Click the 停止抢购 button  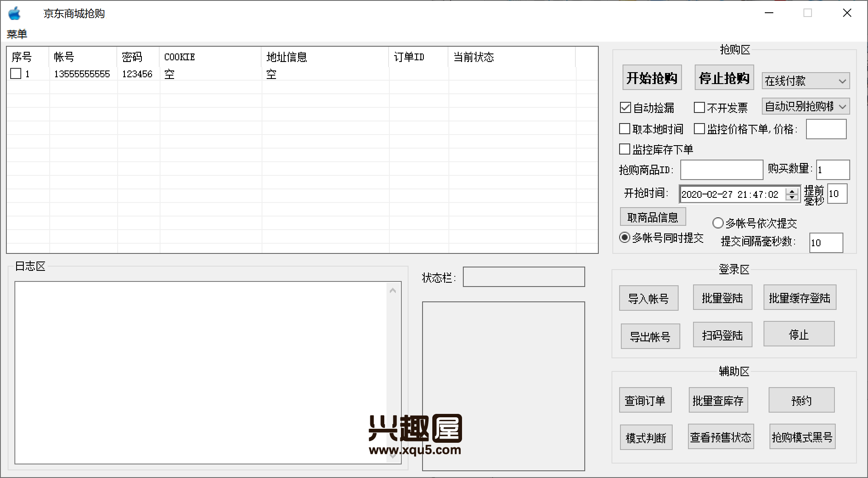click(724, 78)
